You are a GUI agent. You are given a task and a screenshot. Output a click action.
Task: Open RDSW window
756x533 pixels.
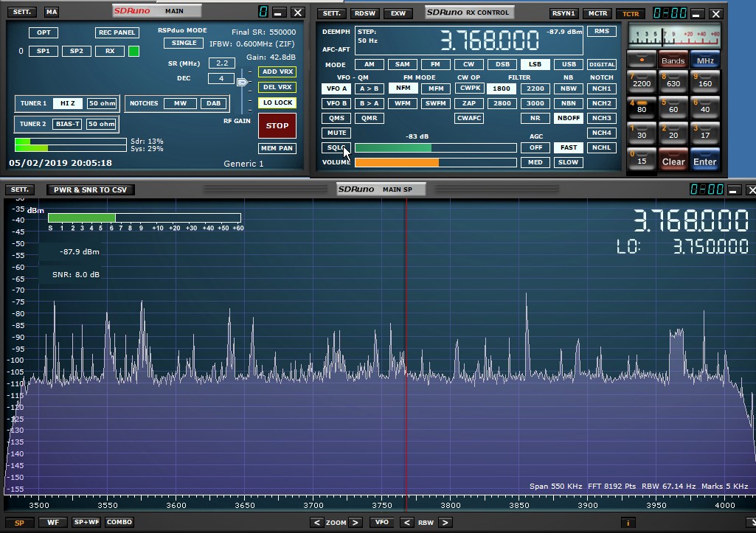click(365, 13)
